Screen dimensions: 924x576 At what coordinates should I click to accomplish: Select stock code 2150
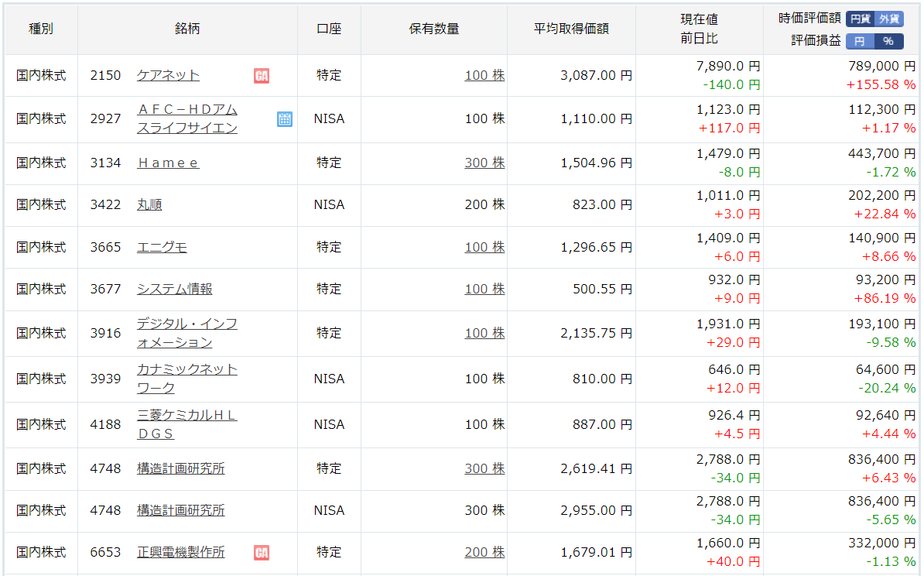click(x=105, y=75)
